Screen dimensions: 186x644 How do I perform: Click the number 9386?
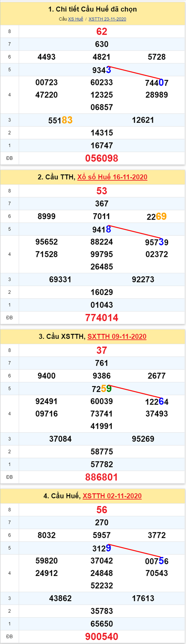(102, 376)
